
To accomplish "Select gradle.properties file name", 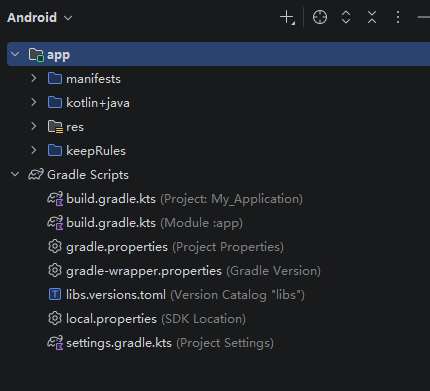I will coord(117,247).
